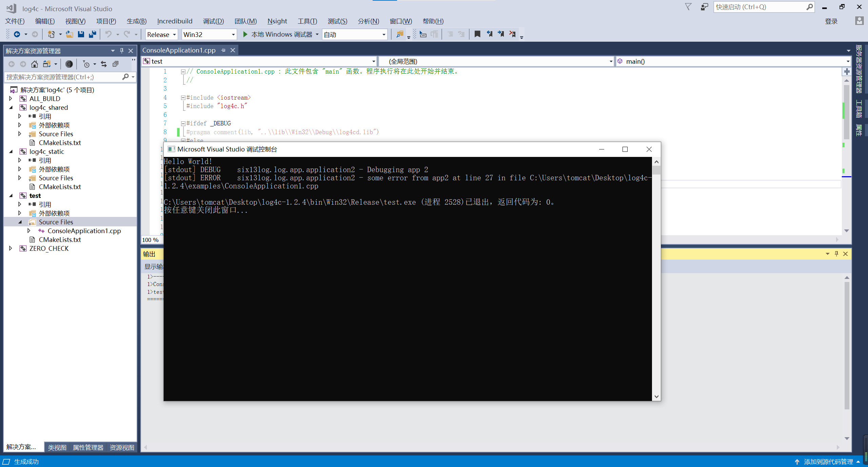Expand the ALL_BUILD project

(x=11, y=99)
